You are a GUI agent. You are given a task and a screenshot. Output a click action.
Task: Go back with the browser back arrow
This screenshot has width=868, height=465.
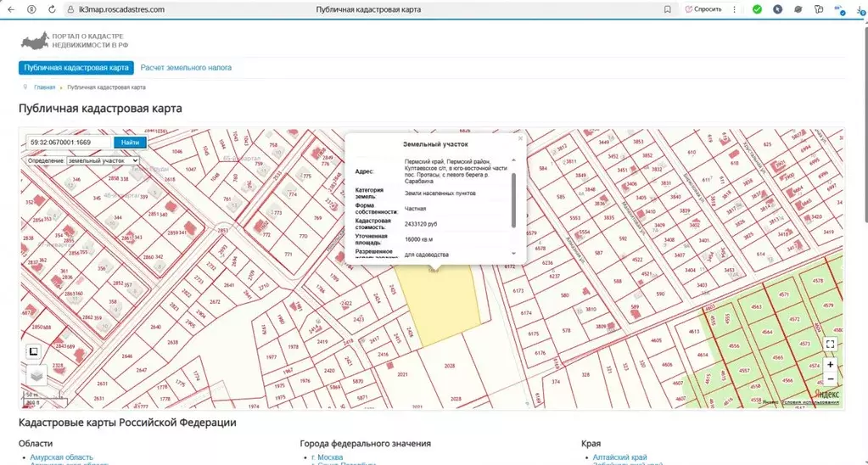(x=10, y=9)
